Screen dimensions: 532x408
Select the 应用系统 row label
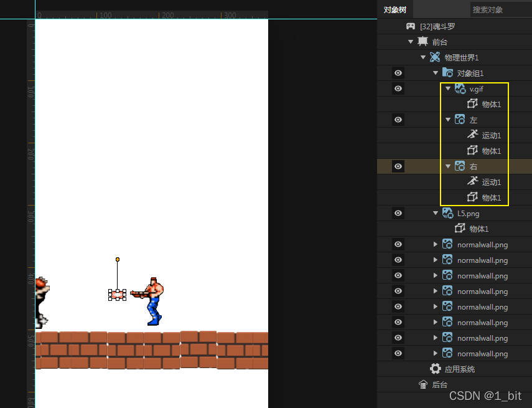(460, 369)
